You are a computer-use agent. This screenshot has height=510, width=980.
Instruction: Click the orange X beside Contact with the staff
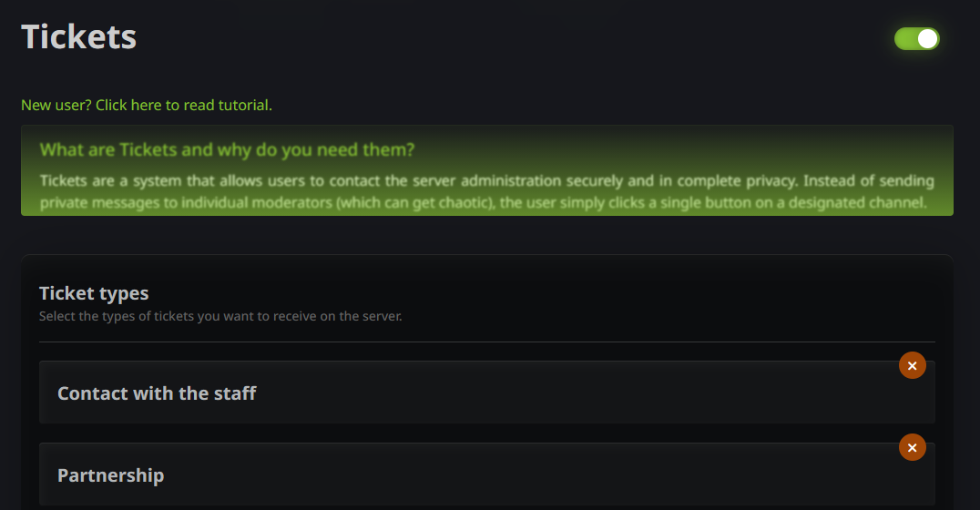912,365
